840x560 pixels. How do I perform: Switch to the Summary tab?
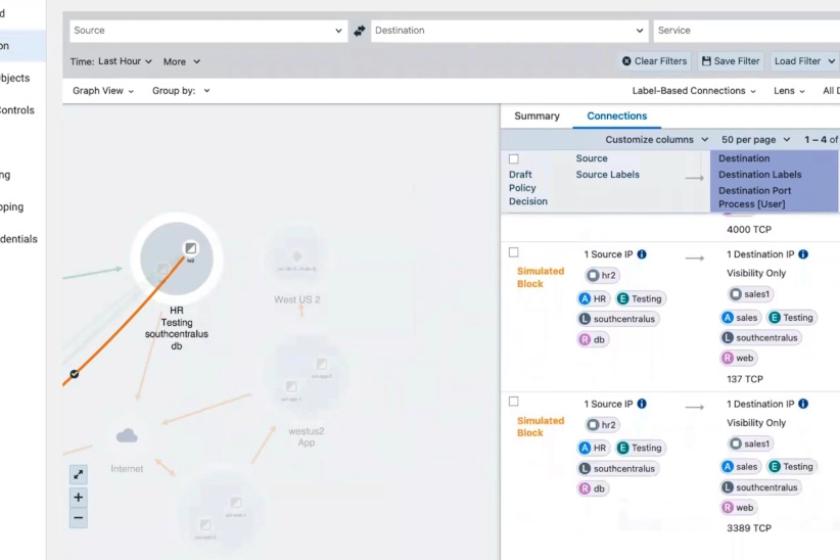[x=537, y=116]
